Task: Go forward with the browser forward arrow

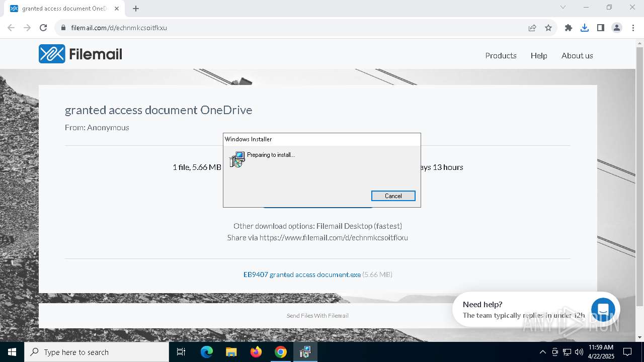Action: tap(27, 28)
